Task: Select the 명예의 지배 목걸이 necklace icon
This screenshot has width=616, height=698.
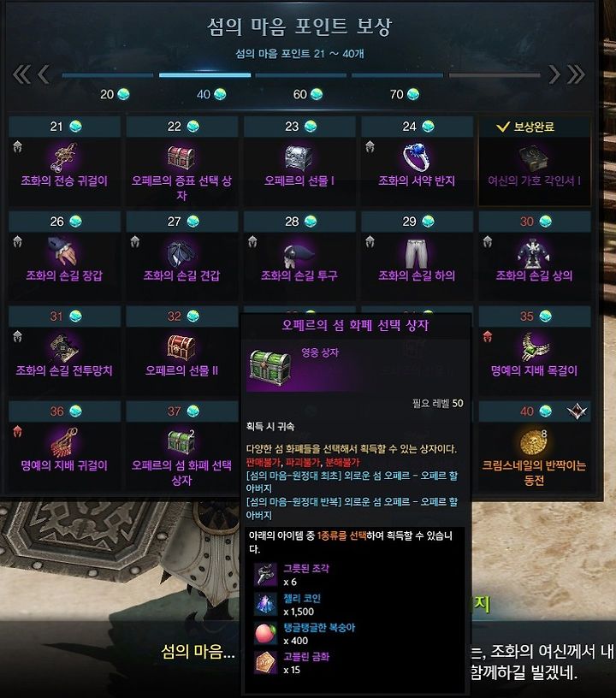Action: tap(535, 346)
